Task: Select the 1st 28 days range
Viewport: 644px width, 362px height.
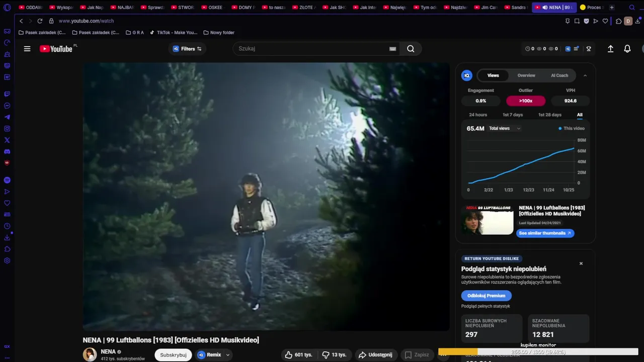Action: (550, 115)
